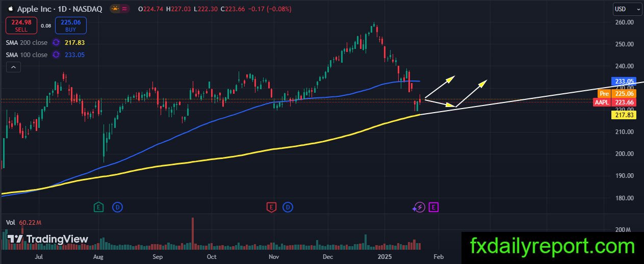Click the Apple Inc · 1D · NASDAQ title
The width and height of the screenshot is (644, 264).
click(x=59, y=9)
